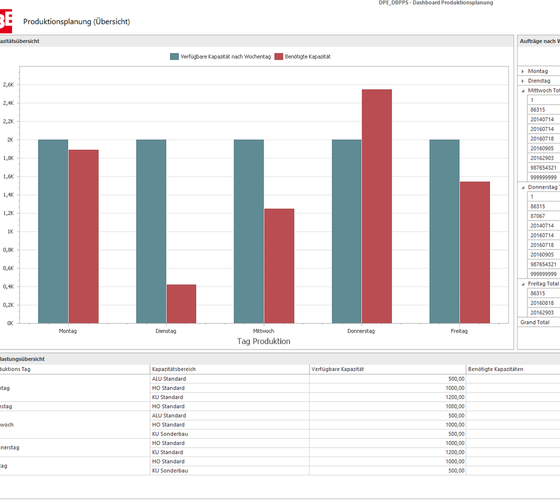Select order 86315 under Mittwoch Total
This screenshot has width=560, height=500.
(544, 110)
